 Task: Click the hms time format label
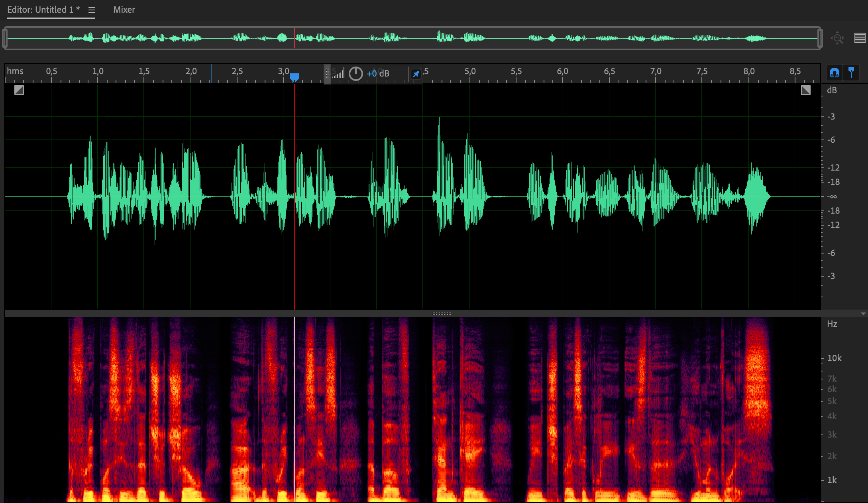click(x=15, y=71)
